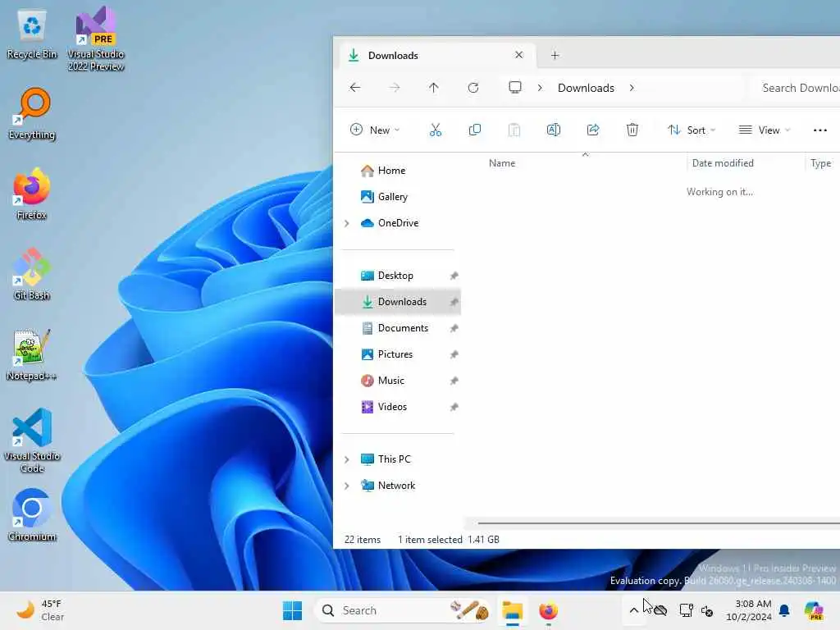
Task: Select the Chromium desktop icon
Action: pos(32,515)
